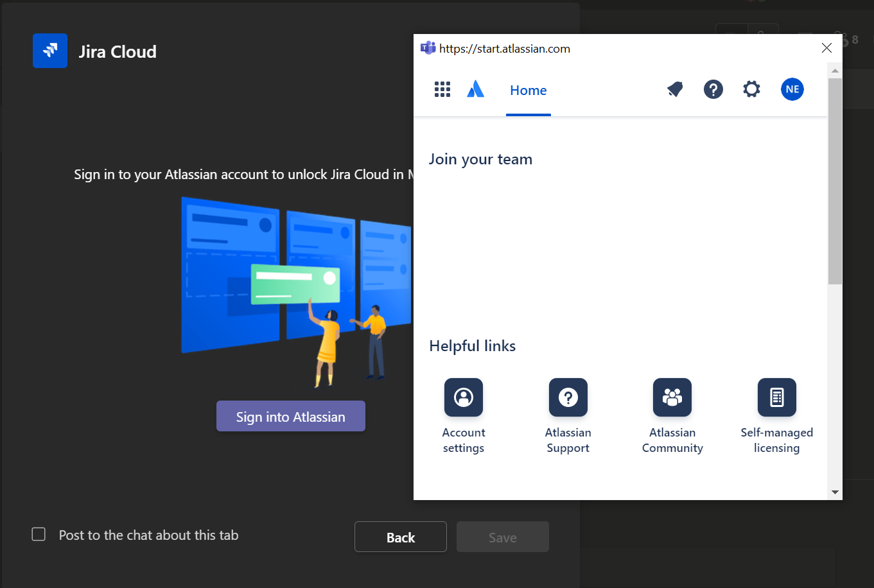Click the popup scrollbar down arrow
Viewport: 874px width, 588px height.
coord(835,492)
